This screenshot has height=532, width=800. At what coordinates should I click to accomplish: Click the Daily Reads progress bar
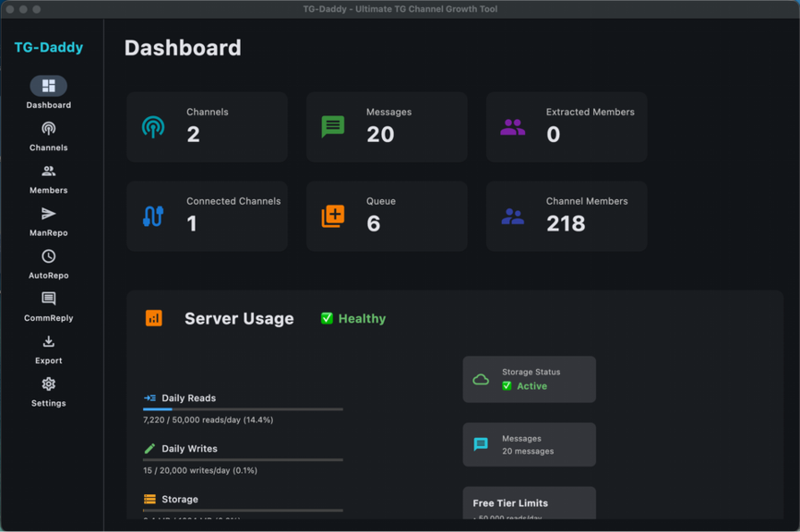pyautogui.click(x=243, y=408)
